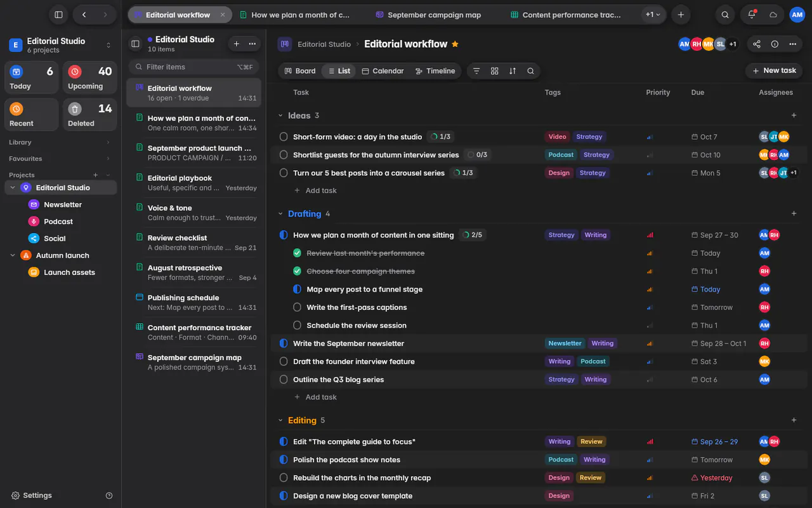Image resolution: width=812 pixels, height=508 pixels.
Task: Click the cloud sync icon
Action: [773, 15]
